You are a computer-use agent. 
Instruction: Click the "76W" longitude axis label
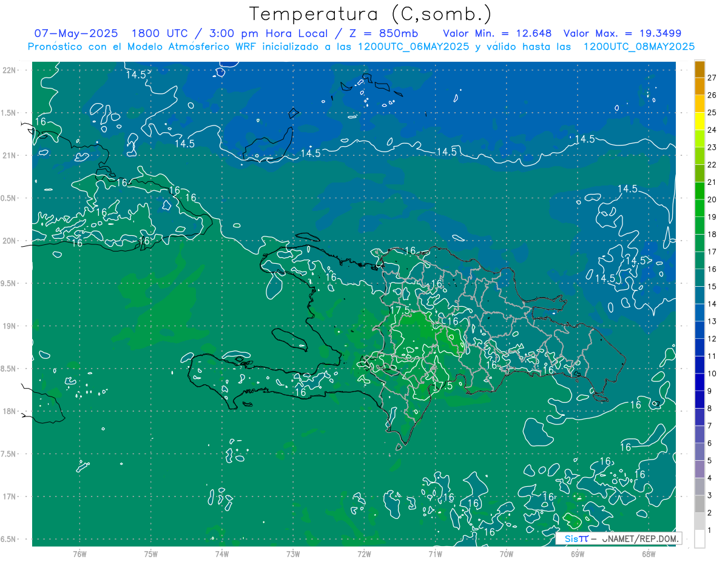pos(79,554)
